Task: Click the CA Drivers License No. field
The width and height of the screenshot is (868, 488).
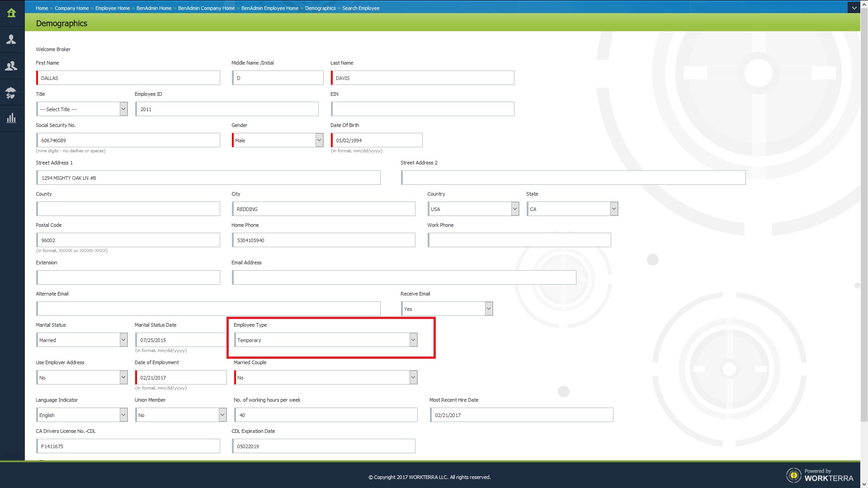Action: tap(128, 446)
